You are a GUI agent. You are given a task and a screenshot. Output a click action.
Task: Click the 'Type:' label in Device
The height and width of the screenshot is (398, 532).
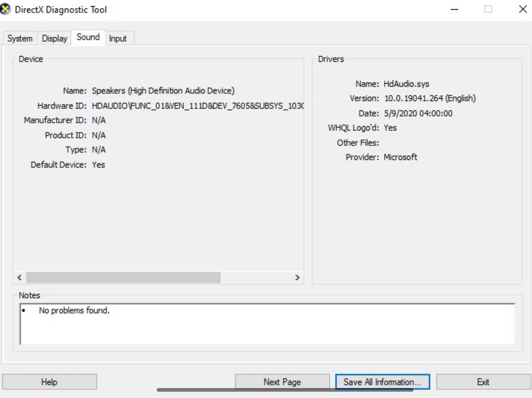click(x=76, y=150)
